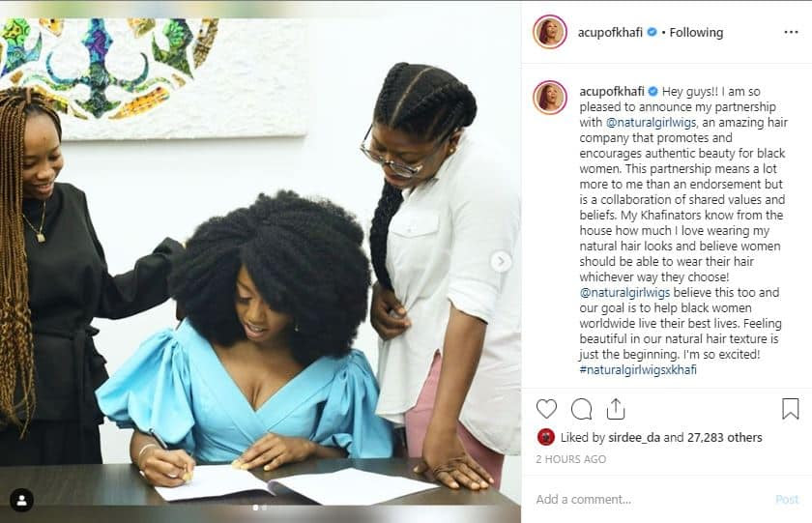812x523 pixels.
Task: Go to next photo with arrow
Action: point(501,261)
